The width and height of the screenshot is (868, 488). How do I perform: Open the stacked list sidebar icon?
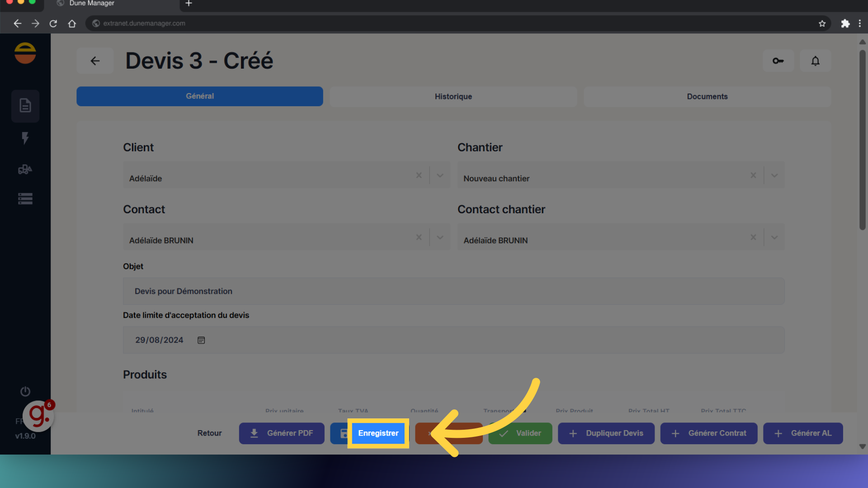[x=25, y=199]
